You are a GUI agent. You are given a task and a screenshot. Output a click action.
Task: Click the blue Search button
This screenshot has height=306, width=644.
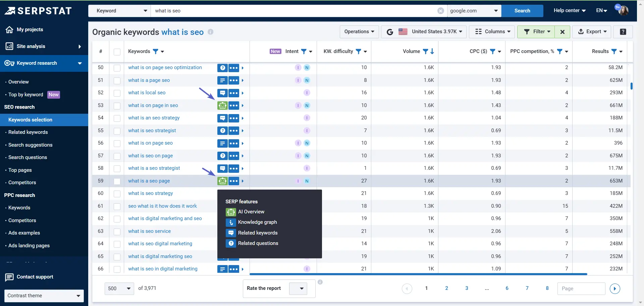[522, 11]
